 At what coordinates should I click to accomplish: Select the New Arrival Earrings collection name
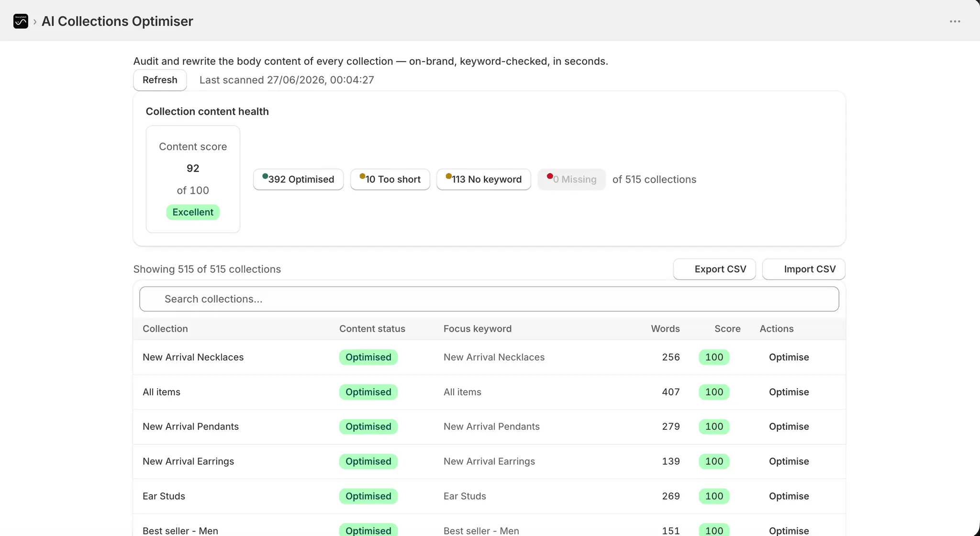point(188,461)
